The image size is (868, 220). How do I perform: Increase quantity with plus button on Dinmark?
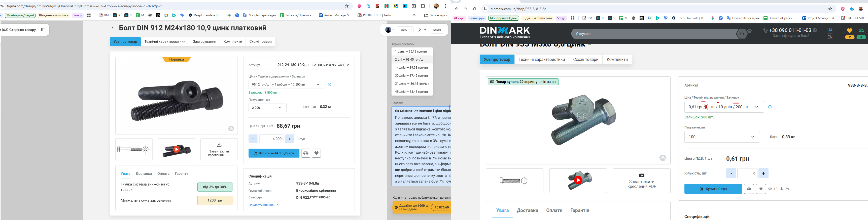pos(763,173)
